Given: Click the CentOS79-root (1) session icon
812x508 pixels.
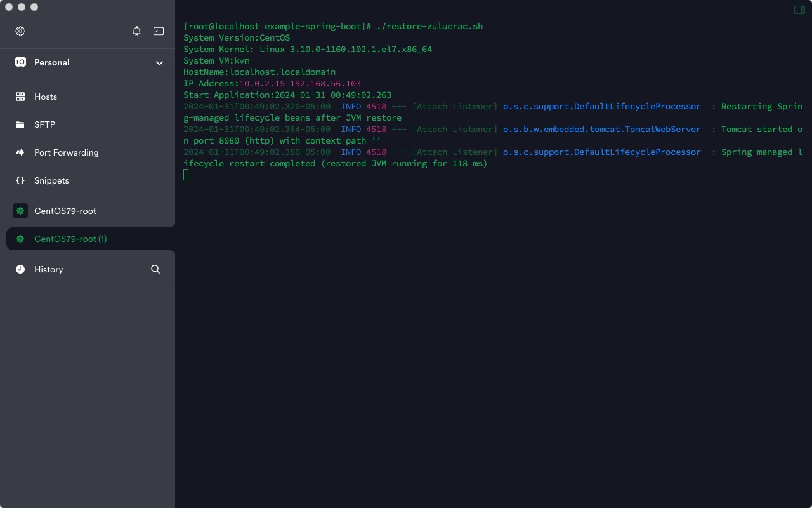Looking at the screenshot, I should [x=20, y=239].
